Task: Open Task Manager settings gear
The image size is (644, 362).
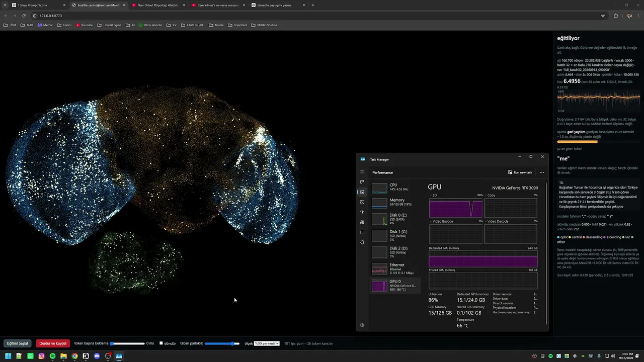Action: (x=362, y=325)
